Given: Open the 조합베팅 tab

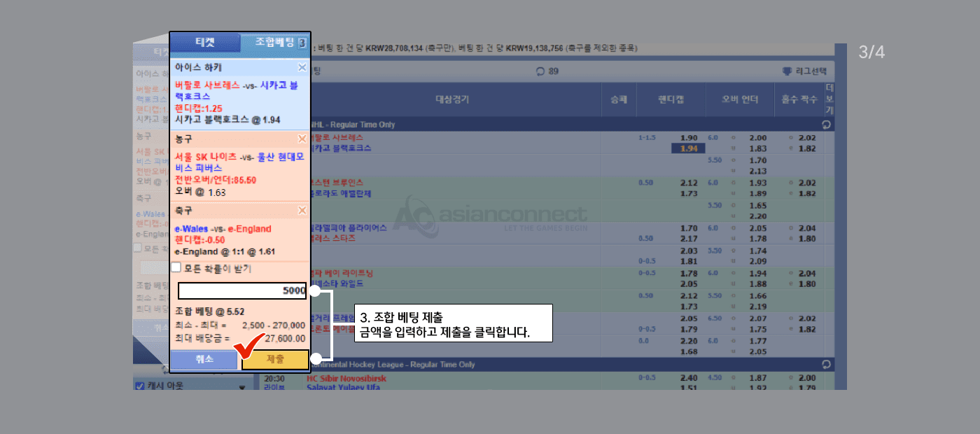Looking at the screenshot, I should coord(269,43).
